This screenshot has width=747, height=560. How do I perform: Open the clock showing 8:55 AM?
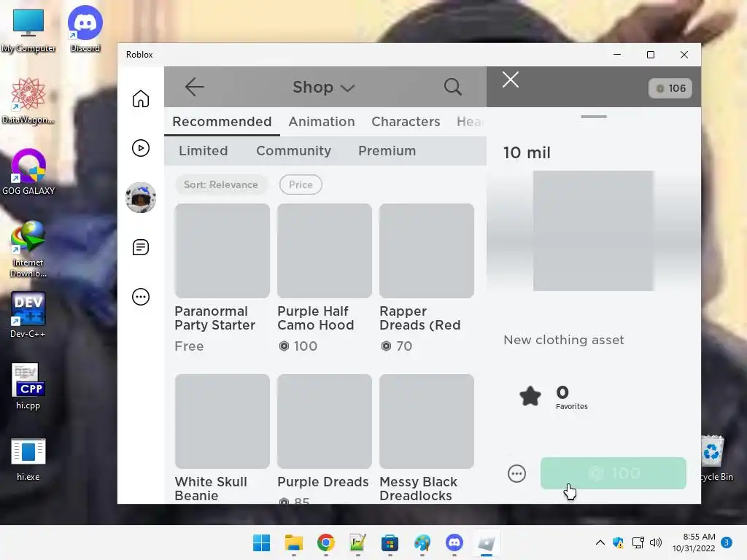click(x=694, y=542)
